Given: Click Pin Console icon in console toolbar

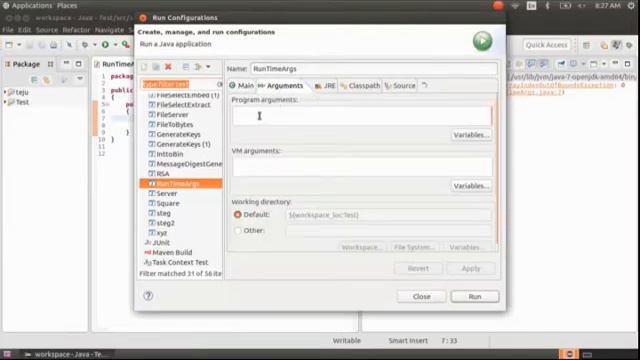Looking at the screenshot, I should point(562,64).
